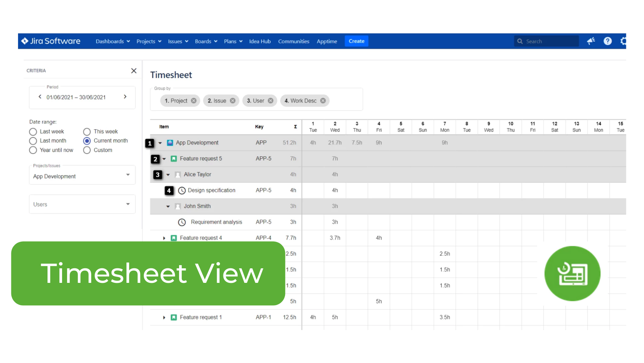Collapse the App Development row
644x363 pixels.
pos(160,143)
